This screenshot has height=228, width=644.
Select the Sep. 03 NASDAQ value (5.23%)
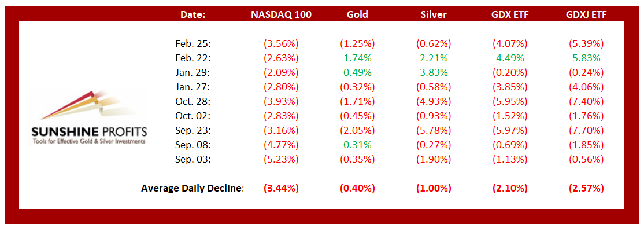[x=282, y=159]
